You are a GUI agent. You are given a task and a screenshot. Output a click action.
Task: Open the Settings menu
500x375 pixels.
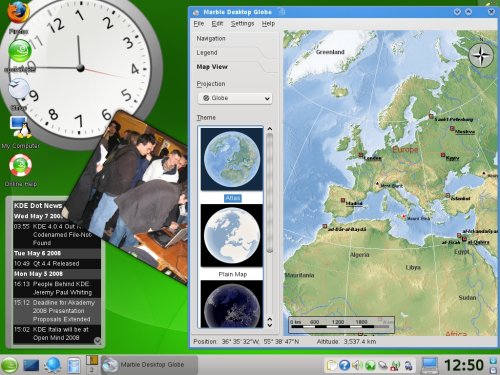click(x=242, y=24)
